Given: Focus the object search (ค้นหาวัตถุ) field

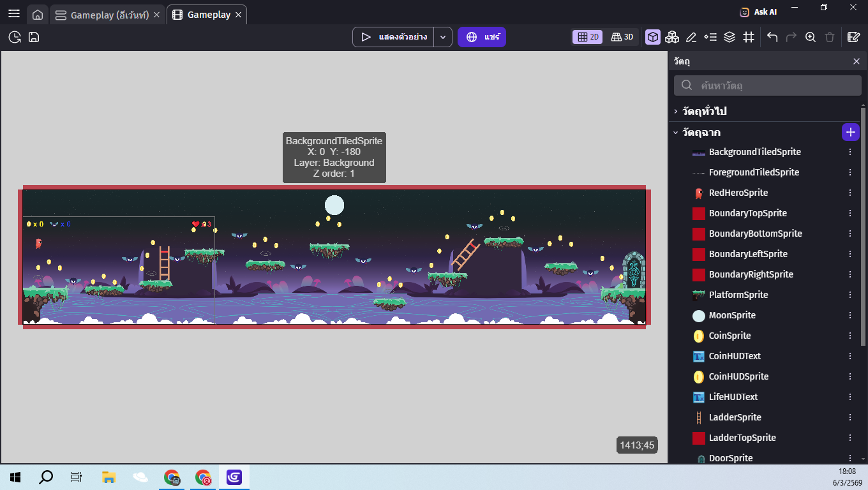Looking at the screenshot, I should (768, 85).
